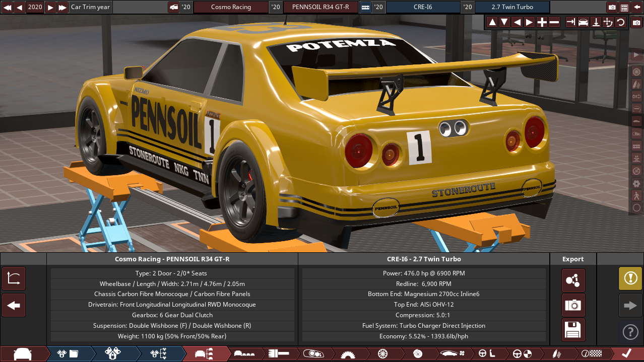This screenshot has width=644, height=362.
Task: Increase car trim year by one
Action: coord(50,7)
